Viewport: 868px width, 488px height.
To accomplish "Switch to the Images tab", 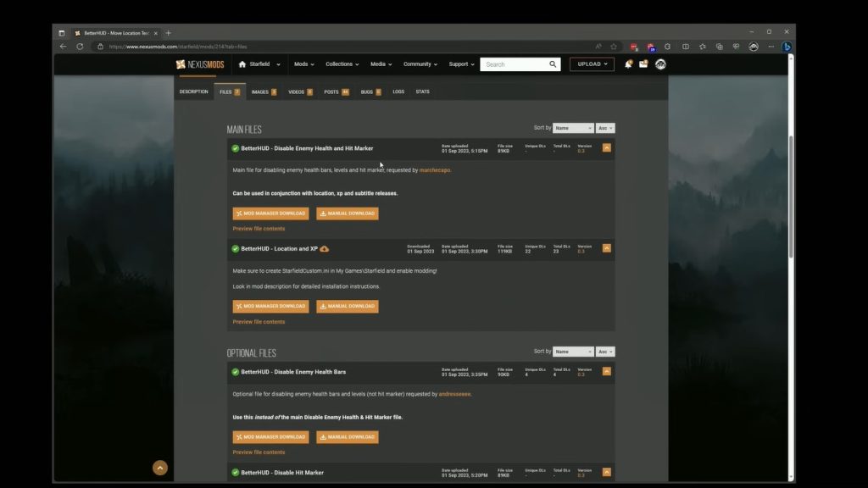I will [259, 91].
